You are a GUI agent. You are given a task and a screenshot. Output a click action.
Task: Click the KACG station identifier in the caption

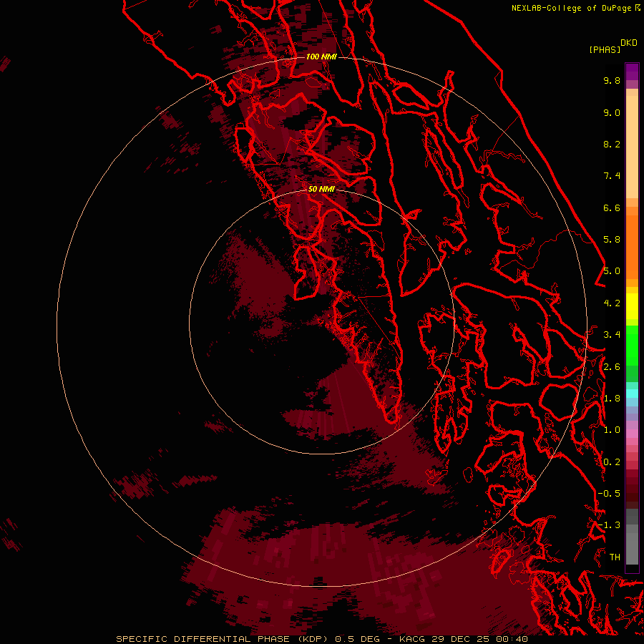pos(412,639)
